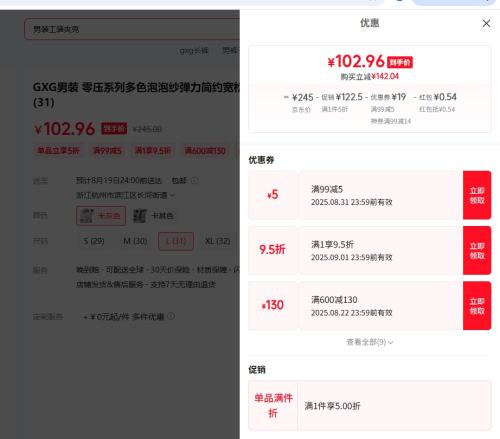This screenshot has width=500, height=439.
Task: Expand 查看全部(9) coupon list
Action: (x=370, y=342)
